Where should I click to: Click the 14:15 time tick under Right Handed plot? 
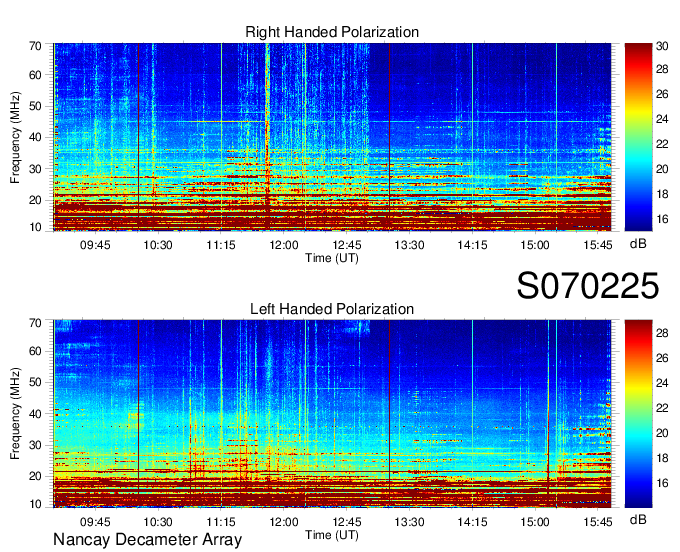(472, 245)
